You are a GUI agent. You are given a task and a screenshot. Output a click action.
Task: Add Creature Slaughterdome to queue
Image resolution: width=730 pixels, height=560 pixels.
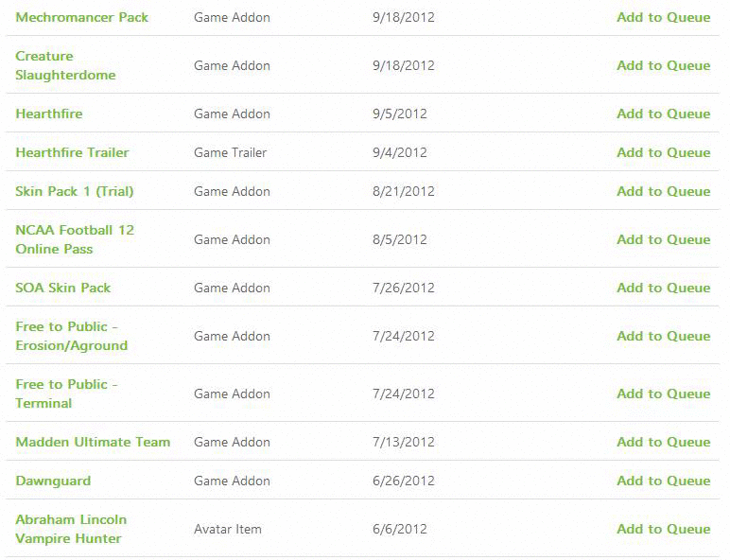(x=663, y=65)
